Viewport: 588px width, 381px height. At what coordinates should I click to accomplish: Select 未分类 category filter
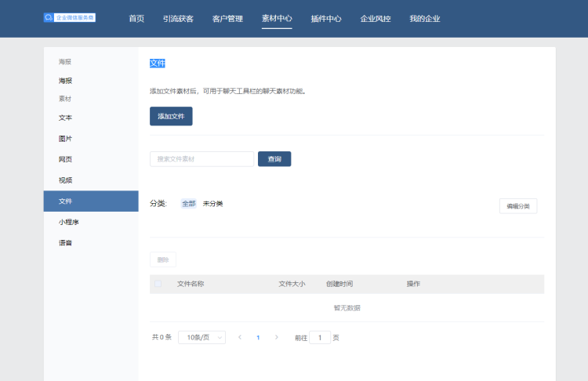coord(213,204)
